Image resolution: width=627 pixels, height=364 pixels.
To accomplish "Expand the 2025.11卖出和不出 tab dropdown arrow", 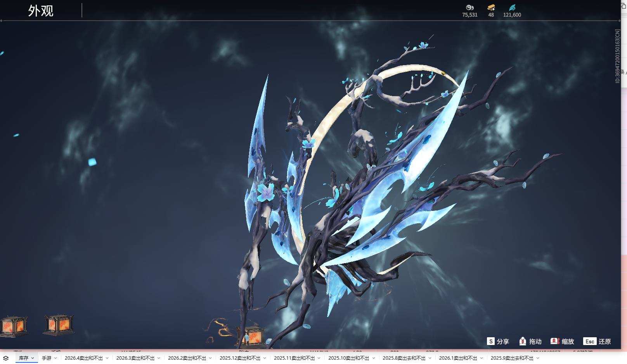I will 319,358.
